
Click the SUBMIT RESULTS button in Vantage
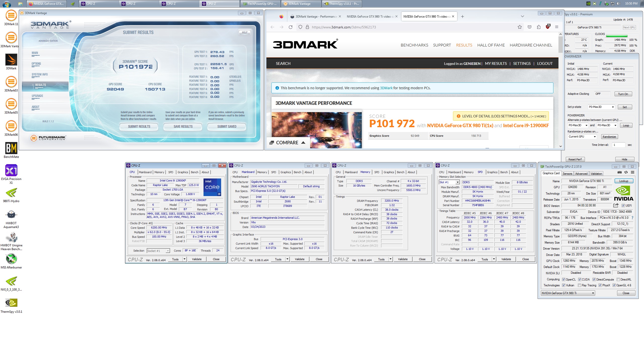coord(139,126)
